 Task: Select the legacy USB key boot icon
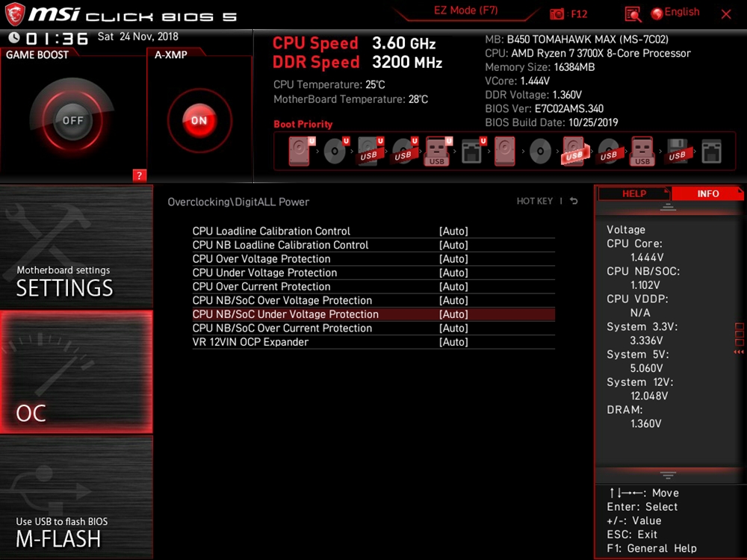tap(642, 151)
